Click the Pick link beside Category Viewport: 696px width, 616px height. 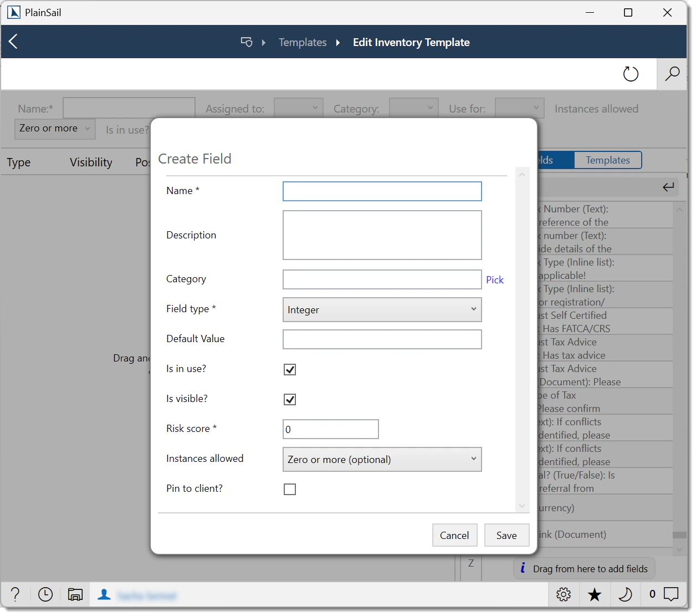point(495,280)
